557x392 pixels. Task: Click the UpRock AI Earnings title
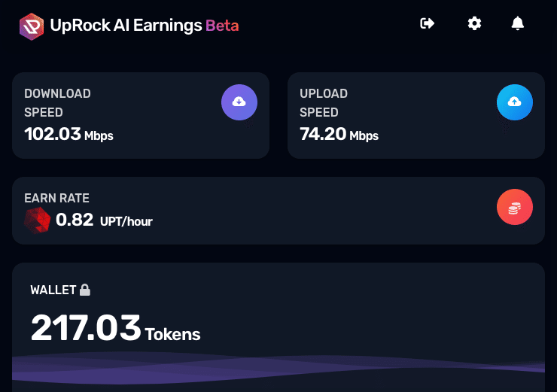[126, 26]
